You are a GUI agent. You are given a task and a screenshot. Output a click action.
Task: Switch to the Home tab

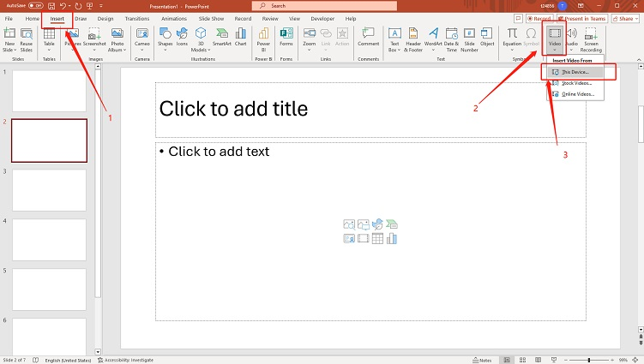tap(32, 19)
